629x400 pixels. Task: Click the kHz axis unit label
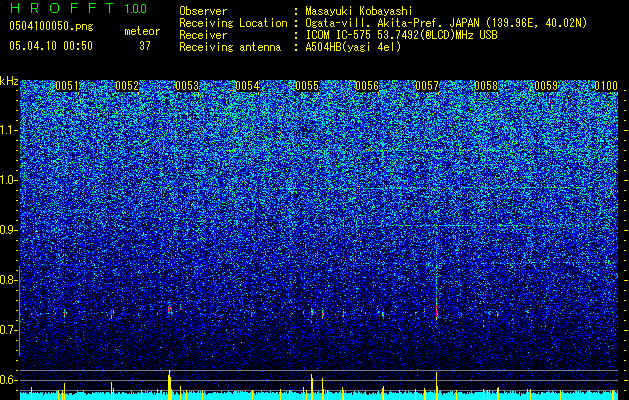tap(9, 81)
